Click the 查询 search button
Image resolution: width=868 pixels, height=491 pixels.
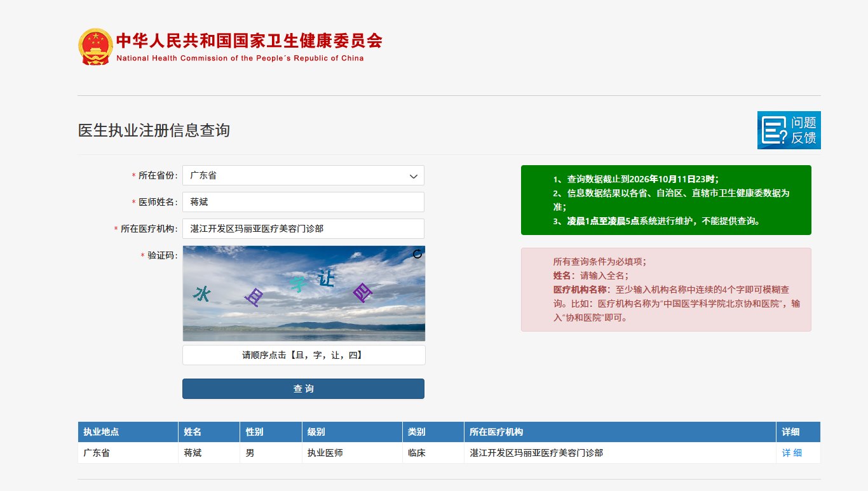pos(303,389)
